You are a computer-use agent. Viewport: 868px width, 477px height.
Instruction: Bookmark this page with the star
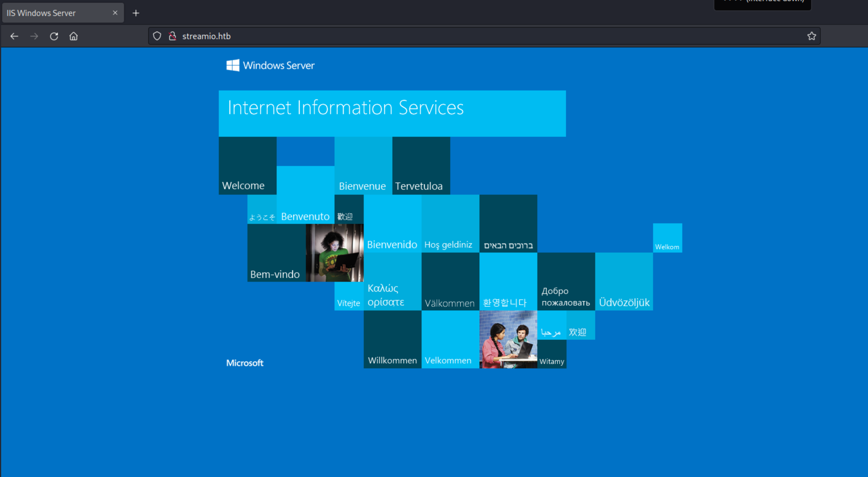(812, 36)
